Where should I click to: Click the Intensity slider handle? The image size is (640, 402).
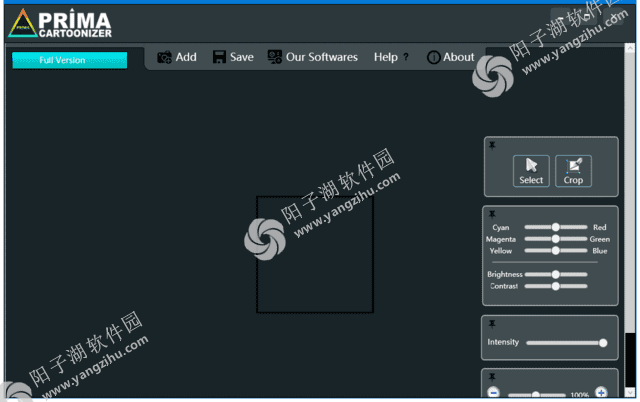click(603, 343)
